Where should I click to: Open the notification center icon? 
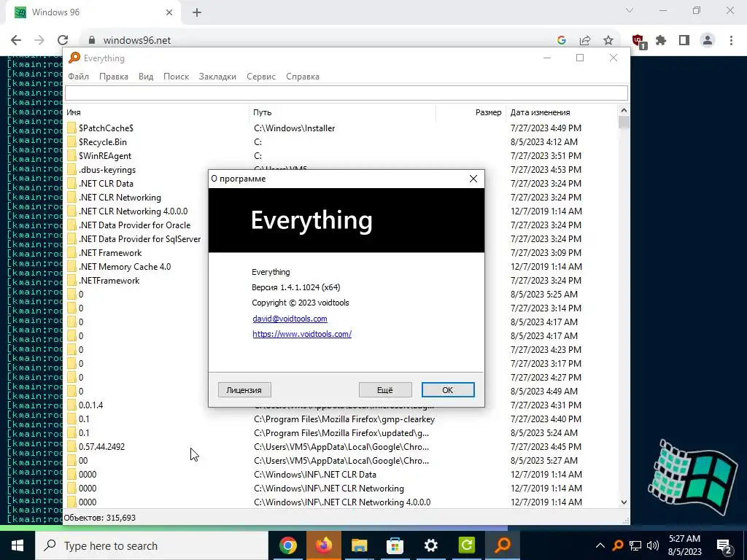[724, 545]
